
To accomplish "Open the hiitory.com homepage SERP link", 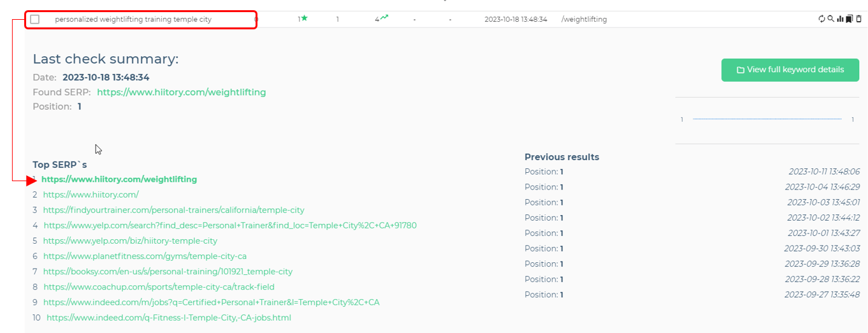I will coord(90,195).
